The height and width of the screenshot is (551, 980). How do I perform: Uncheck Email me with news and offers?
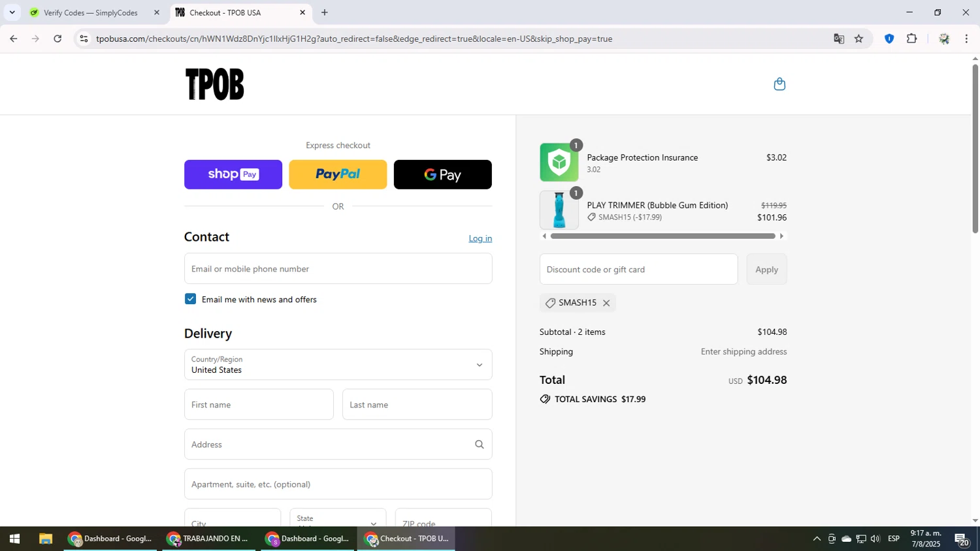pos(190,299)
